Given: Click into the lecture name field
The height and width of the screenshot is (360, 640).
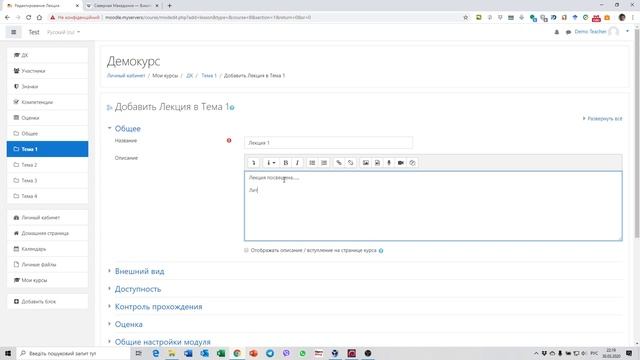Looking at the screenshot, I should [x=328, y=143].
